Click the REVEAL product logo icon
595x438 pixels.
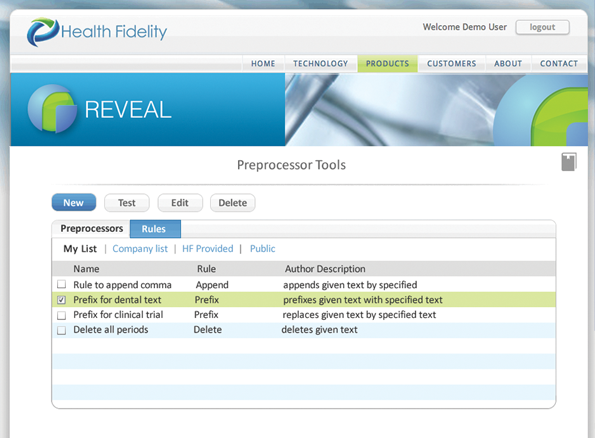pyautogui.click(x=52, y=109)
